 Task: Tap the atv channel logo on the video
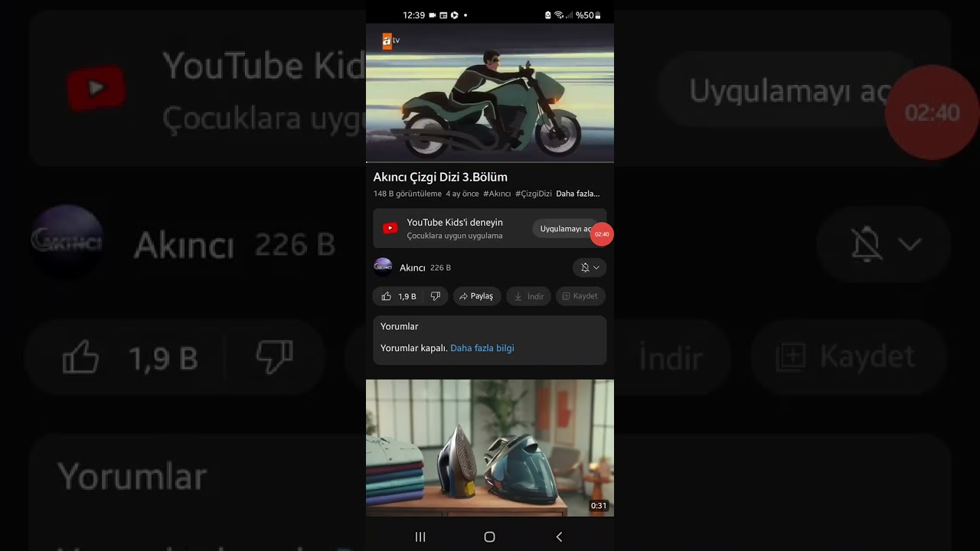390,41
